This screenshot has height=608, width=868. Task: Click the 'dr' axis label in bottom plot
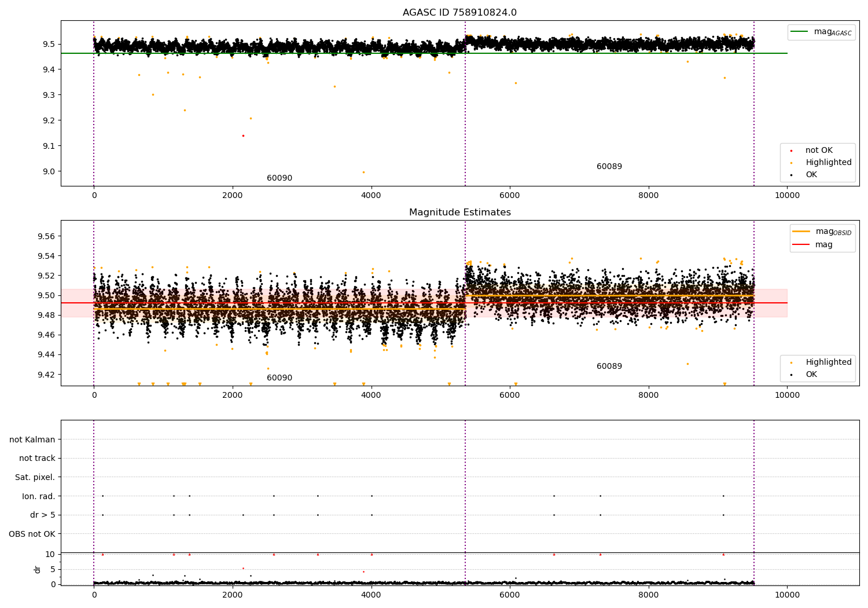38,569
